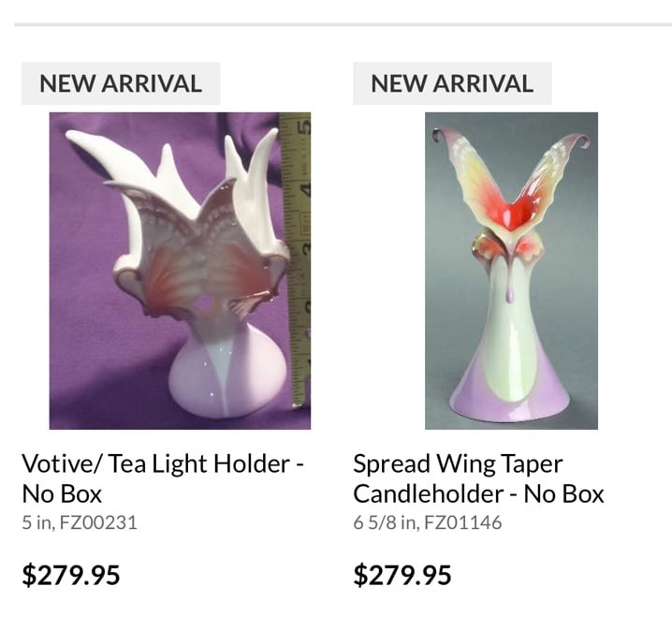Click the left product's $279.95 price
672x631 pixels.
tap(71, 575)
